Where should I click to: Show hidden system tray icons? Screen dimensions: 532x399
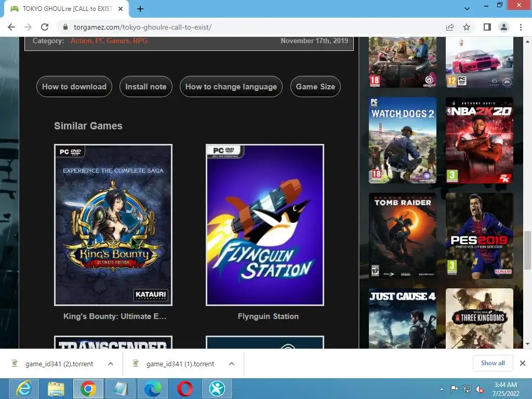pyautogui.click(x=442, y=389)
